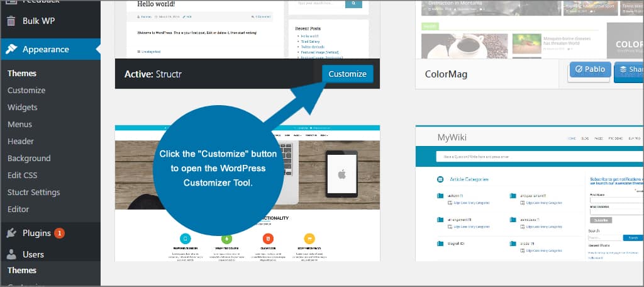Click the Apple tablet image in preview
Screen dimensions: 644x287
(341, 175)
